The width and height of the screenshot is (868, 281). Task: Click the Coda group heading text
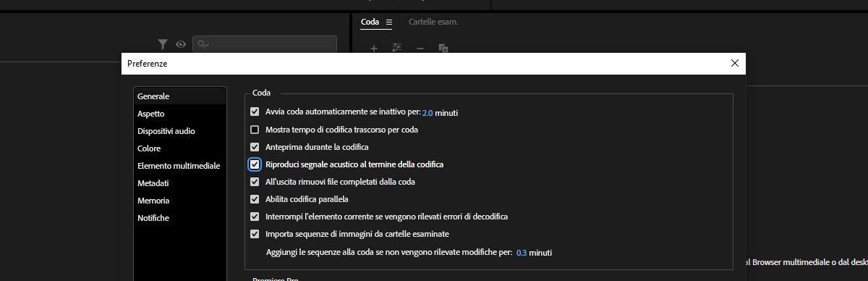[x=262, y=93]
